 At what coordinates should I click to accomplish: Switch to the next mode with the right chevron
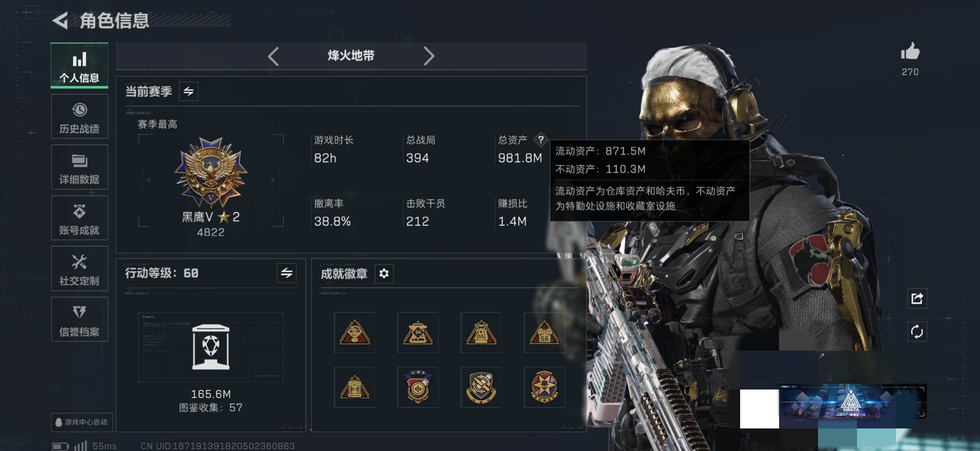click(x=429, y=56)
